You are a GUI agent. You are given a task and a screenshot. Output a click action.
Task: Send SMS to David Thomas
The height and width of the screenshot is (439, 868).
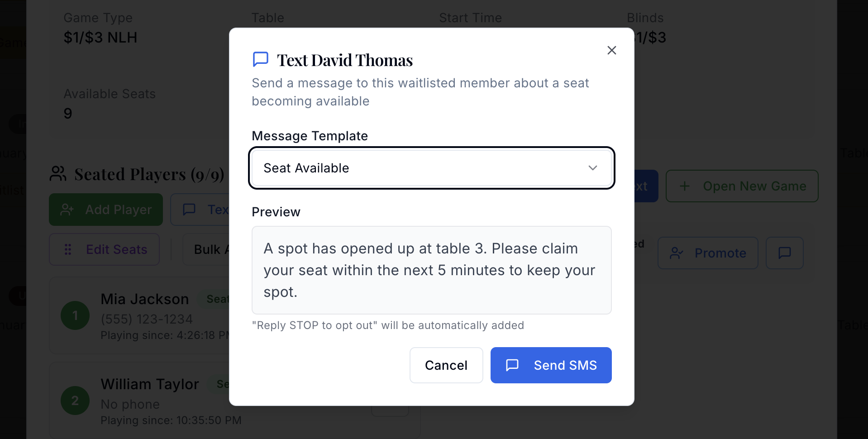point(550,365)
